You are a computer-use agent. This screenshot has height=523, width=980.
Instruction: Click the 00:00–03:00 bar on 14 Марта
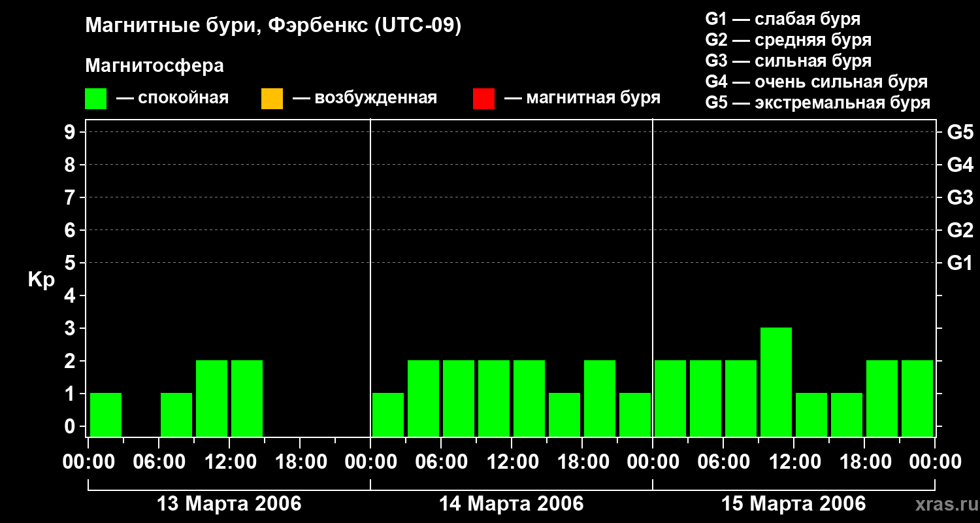point(388,414)
